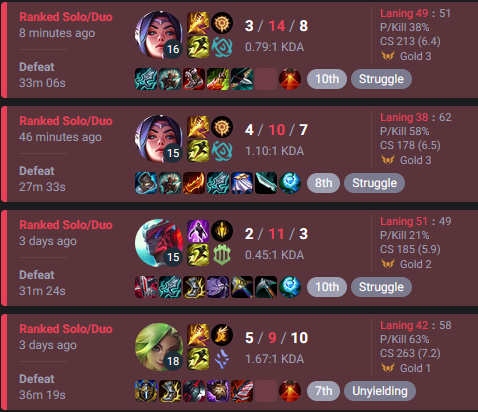Screen dimensions: 478x412
Task: Click secondary rune icon in third match
Action: pyautogui.click(x=222, y=255)
